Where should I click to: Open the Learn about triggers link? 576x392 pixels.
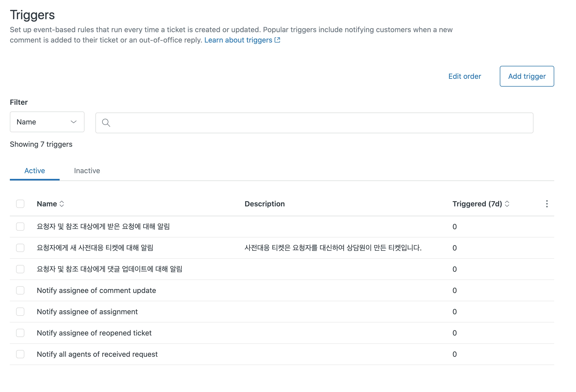(x=238, y=40)
